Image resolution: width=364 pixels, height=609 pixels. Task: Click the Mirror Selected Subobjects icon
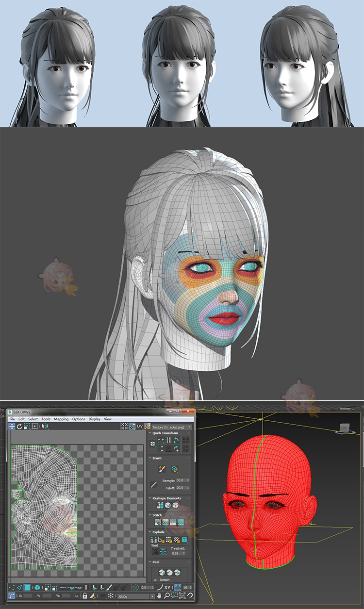tap(45, 427)
